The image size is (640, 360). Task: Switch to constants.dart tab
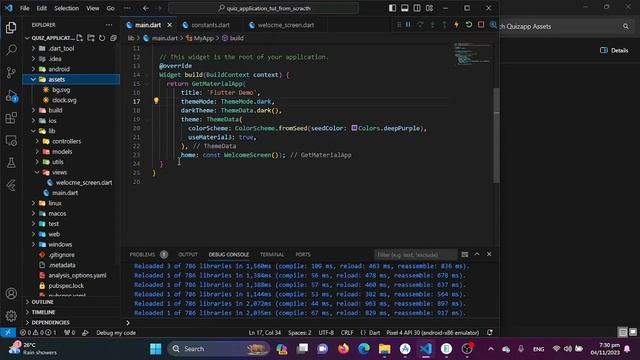coord(210,25)
